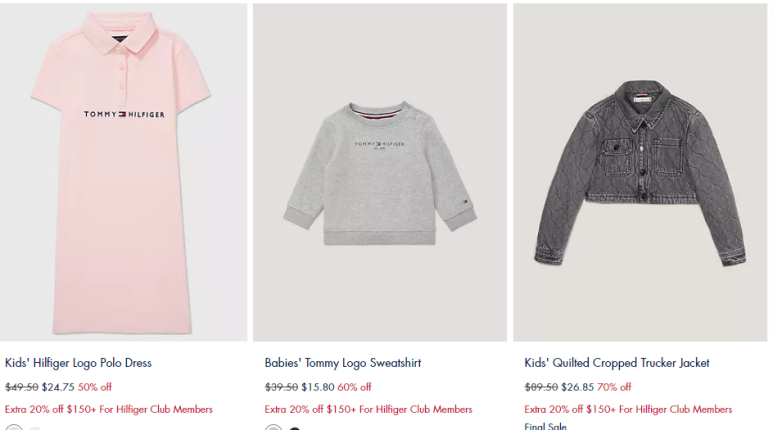This screenshot has width=773, height=430.
Task: Click Hilfiger Club promo text under sweatshirt
Action: pos(368,409)
